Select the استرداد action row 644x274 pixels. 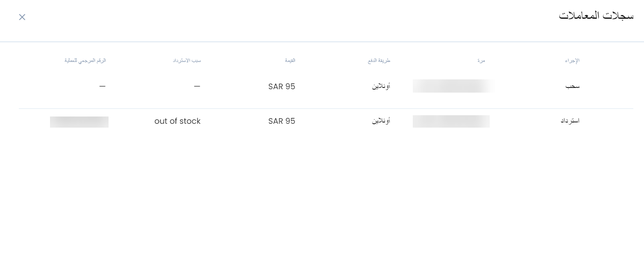pos(326,121)
